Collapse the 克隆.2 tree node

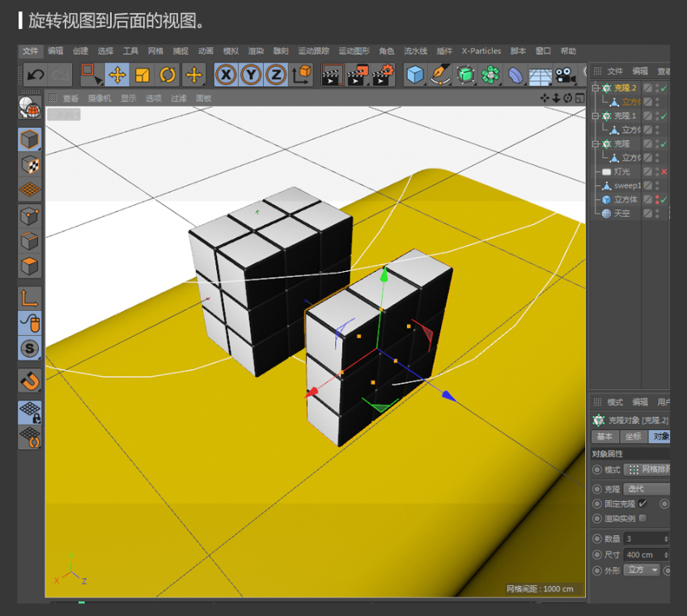click(596, 88)
